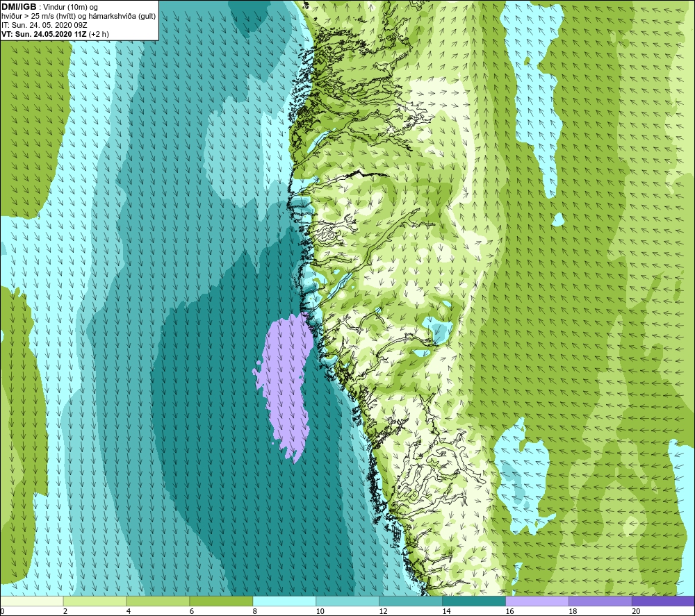Click the lavender strong-wind patch offshore on the map
This screenshot has width=695, height=616.
point(286,385)
